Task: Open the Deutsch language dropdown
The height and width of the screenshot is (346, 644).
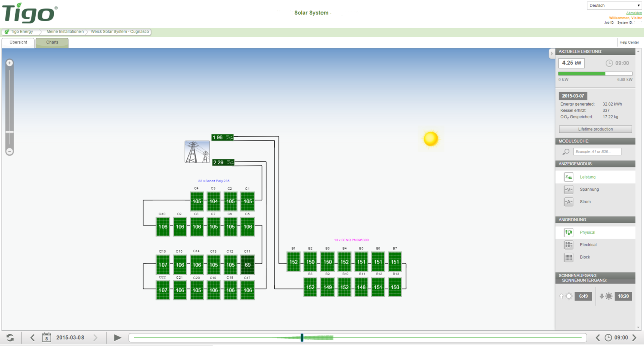Action: (614, 6)
